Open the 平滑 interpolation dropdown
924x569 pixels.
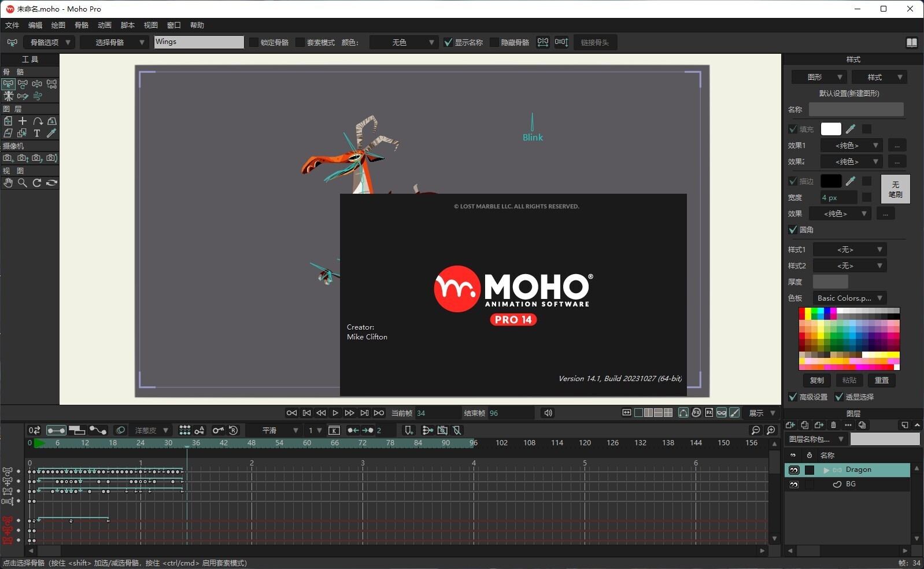point(273,430)
